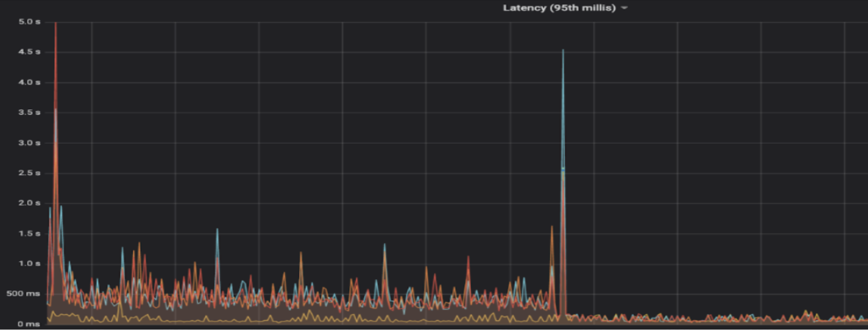Click the 3.5 s y-axis label

29,112
